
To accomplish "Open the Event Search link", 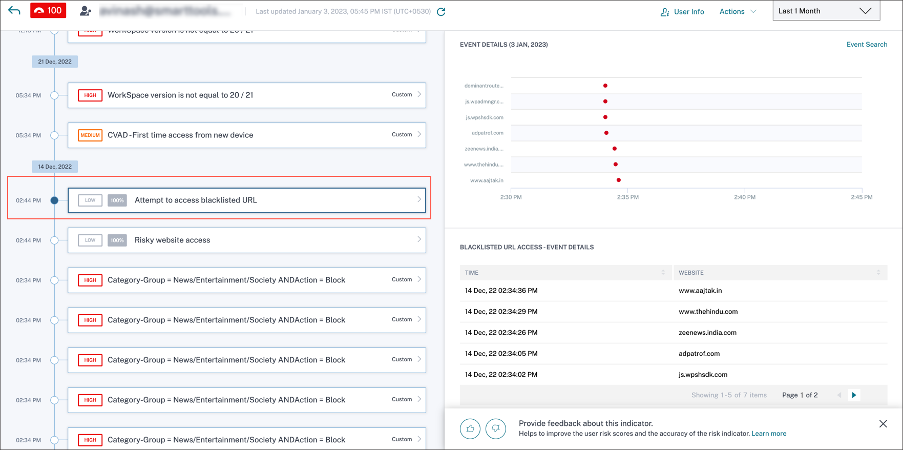I will (866, 45).
